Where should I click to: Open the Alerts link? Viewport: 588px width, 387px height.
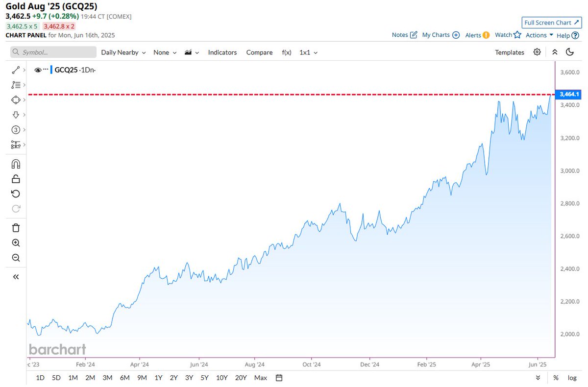coord(477,35)
